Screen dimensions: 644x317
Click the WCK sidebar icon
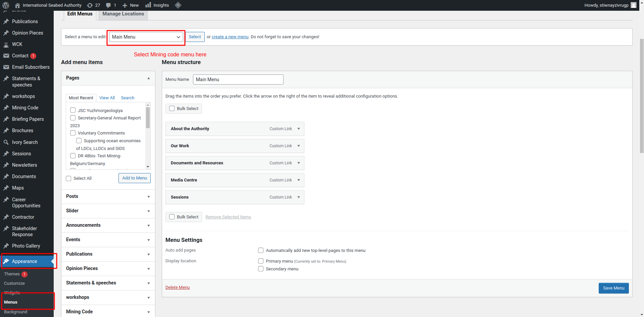tap(6, 44)
